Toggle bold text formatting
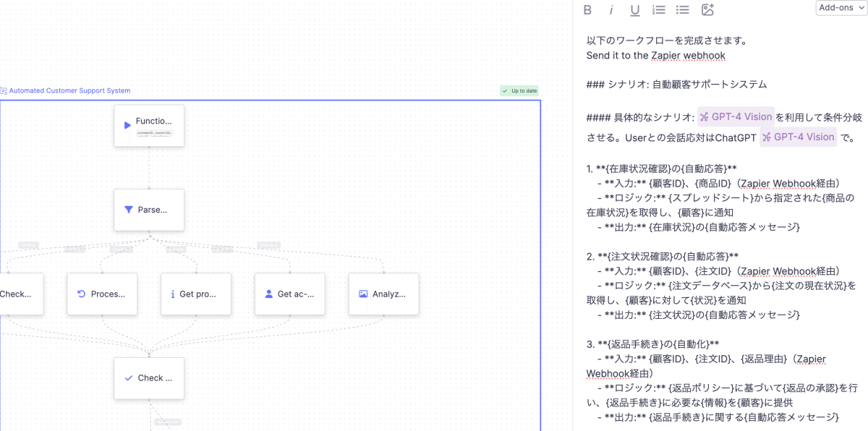This screenshot has height=431, width=868. coord(587,9)
